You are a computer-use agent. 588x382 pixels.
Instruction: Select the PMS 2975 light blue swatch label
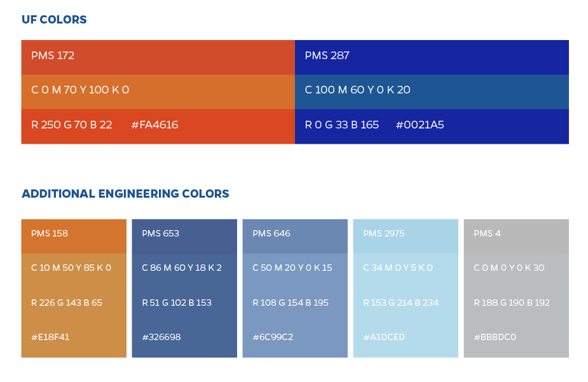click(x=384, y=234)
